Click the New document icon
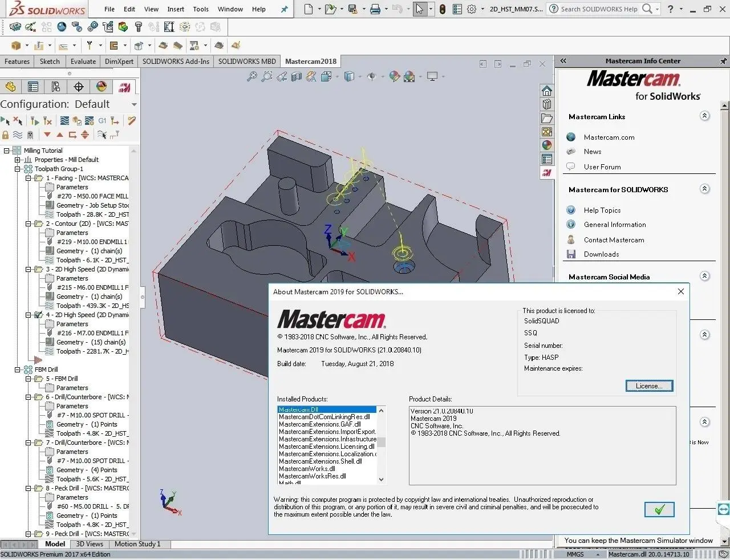This screenshot has width=730, height=560. tap(309, 9)
